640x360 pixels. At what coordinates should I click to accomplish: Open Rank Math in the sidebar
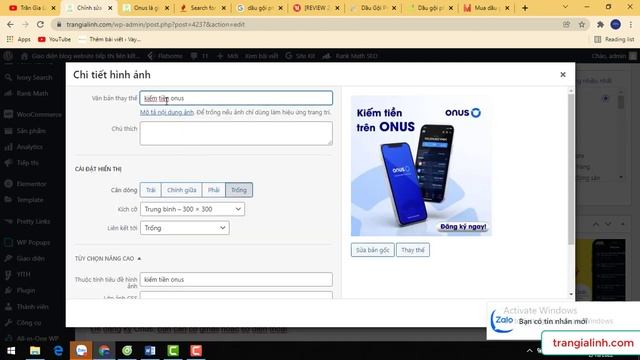tap(32, 93)
